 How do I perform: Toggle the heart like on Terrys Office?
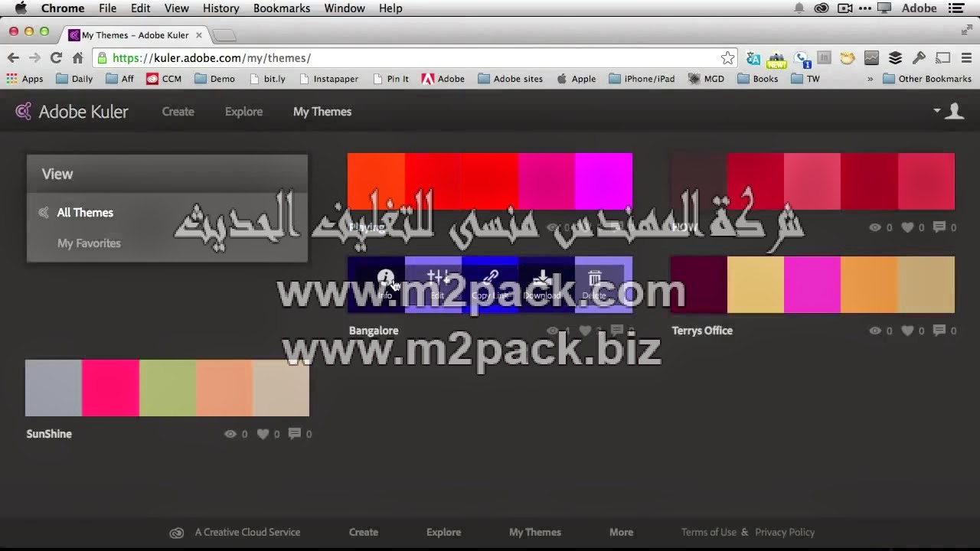pos(907,331)
